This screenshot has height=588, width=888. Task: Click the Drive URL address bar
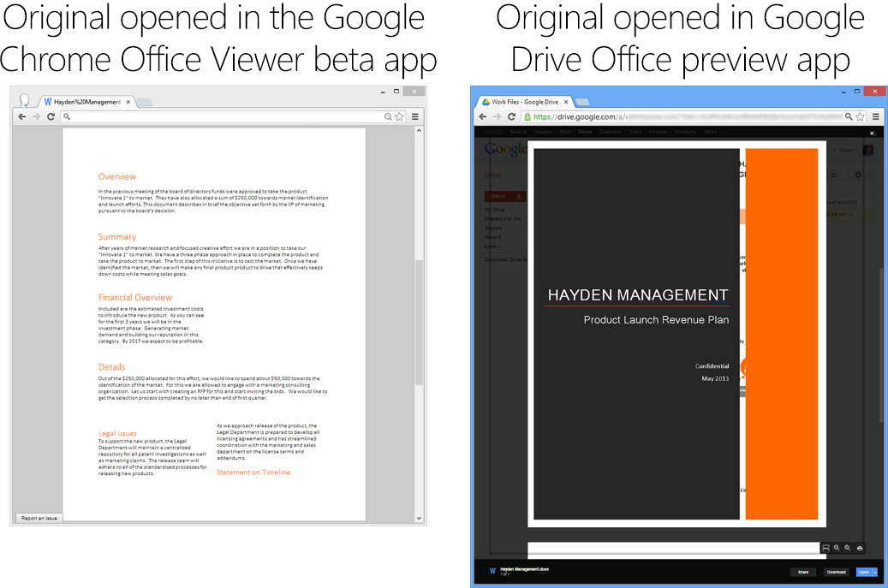(685, 116)
